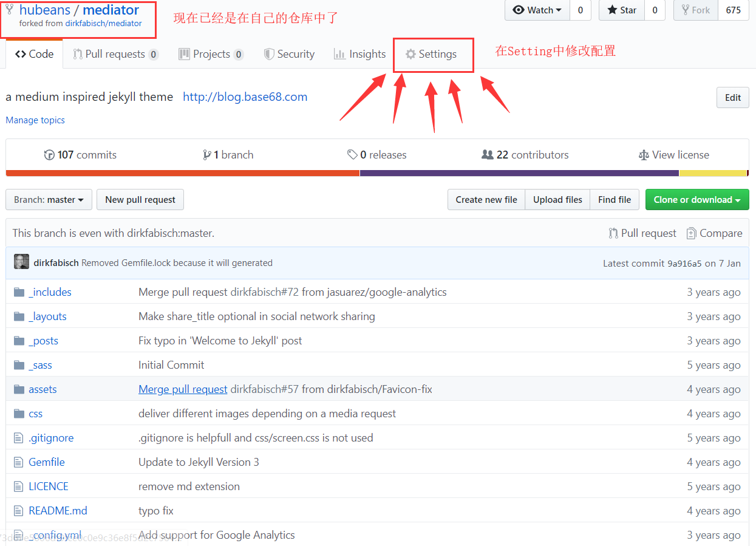Star the repository
The width and height of the screenshot is (756, 546).
(x=622, y=10)
